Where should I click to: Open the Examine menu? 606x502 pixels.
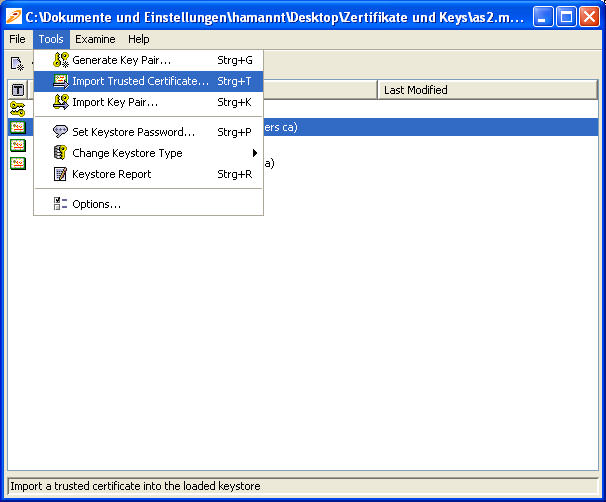(x=95, y=39)
